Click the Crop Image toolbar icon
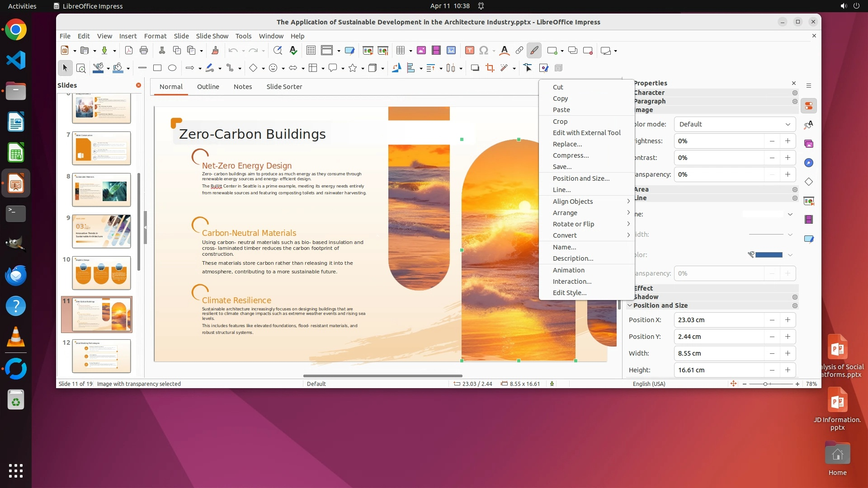Screen dimensions: 868x488 tap(490, 68)
